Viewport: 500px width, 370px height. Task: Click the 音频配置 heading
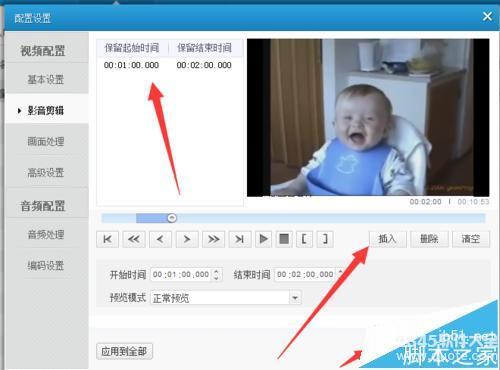pos(43,206)
